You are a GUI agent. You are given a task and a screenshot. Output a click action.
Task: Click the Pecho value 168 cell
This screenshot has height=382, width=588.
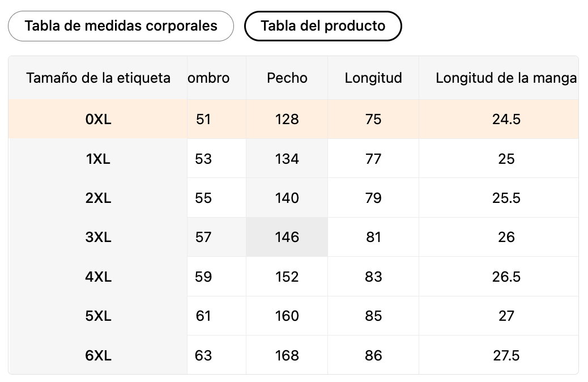[287, 356]
